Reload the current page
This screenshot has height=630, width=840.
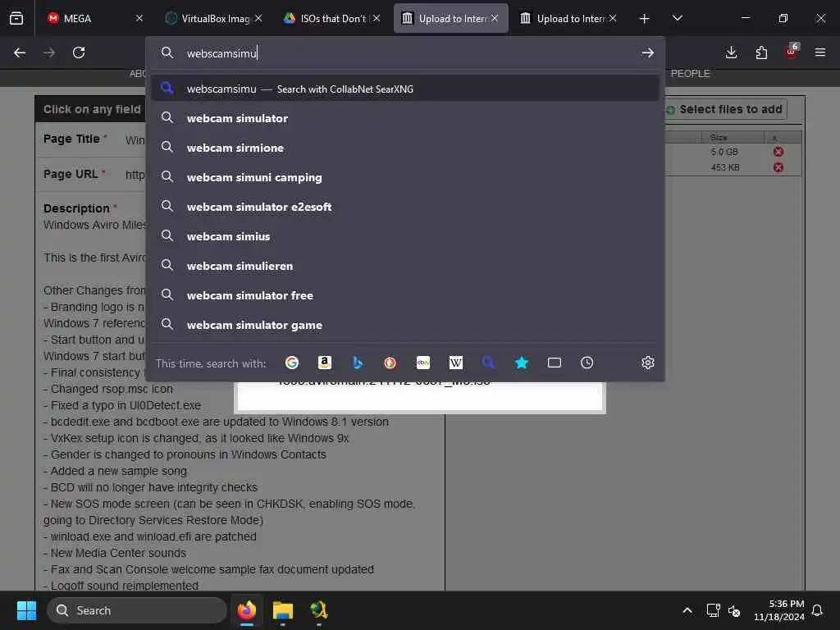coord(79,52)
